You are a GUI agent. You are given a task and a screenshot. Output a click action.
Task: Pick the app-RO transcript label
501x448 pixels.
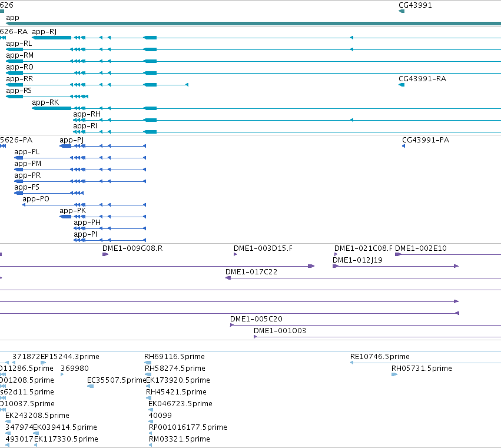click(x=19, y=67)
